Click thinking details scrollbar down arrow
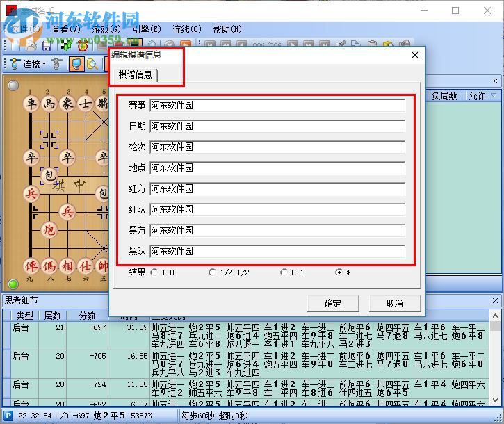The width and height of the screenshot is (504, 424). (x=496, y=400)
